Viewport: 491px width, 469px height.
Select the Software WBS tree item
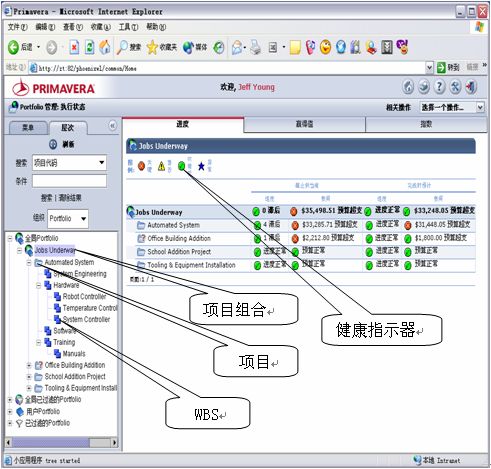(x=65, y=331)
